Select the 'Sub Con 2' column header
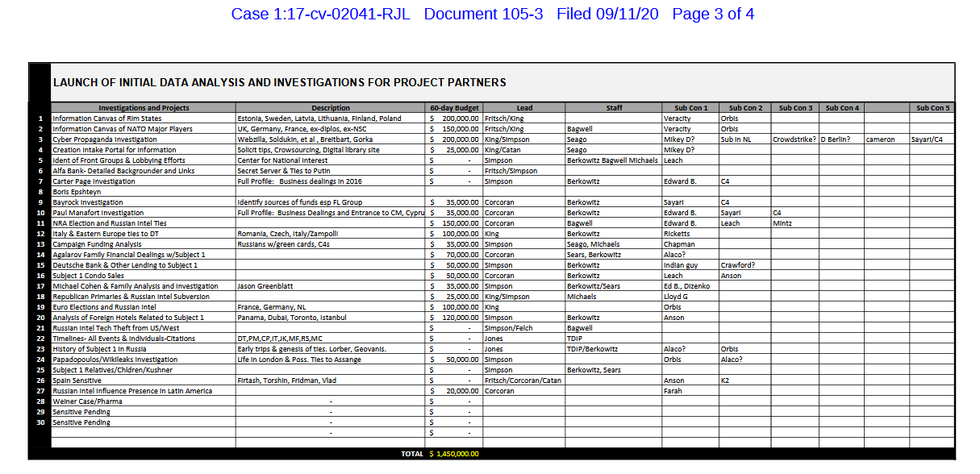The image size is (980, 474). pyautogui.click(x=744, y=108)
